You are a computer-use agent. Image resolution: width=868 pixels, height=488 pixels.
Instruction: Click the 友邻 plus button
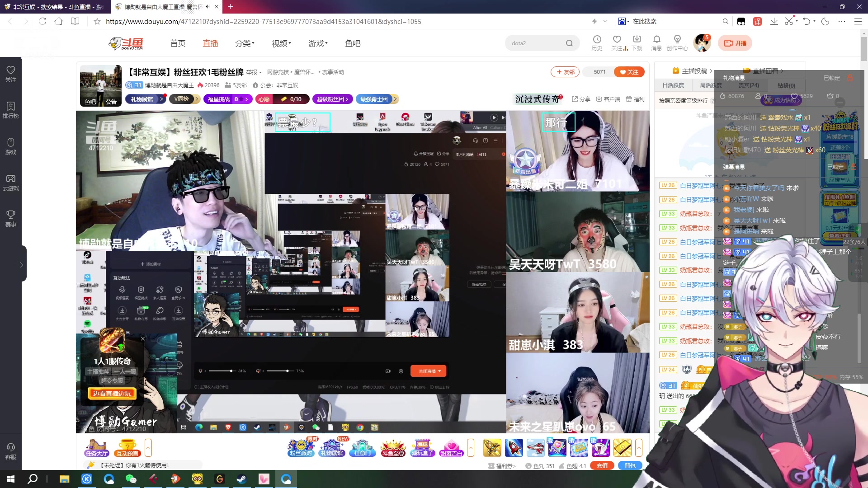click(x=565, y=72)
